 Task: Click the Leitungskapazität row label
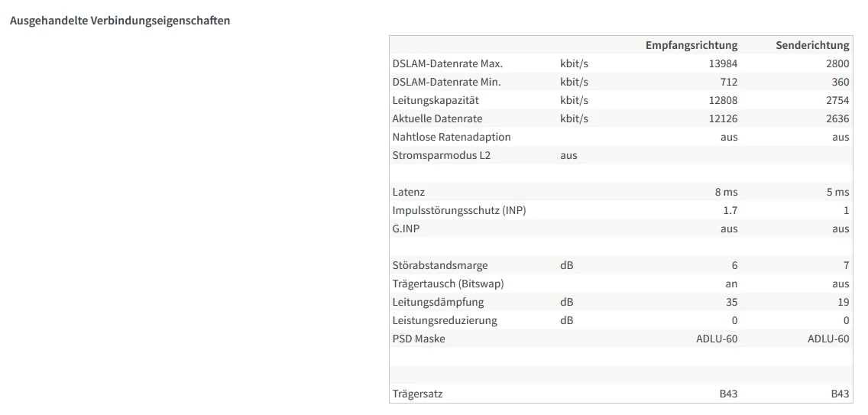tap(436, 100)
